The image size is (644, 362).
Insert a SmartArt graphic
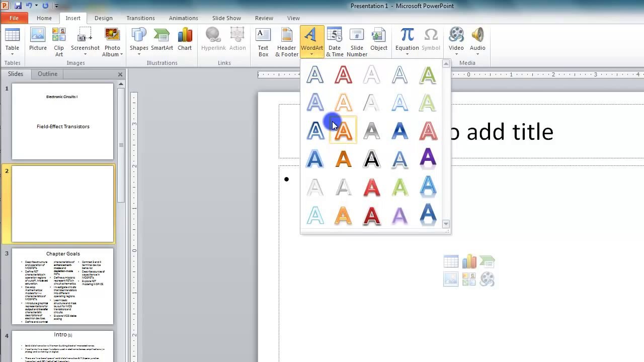[162, 40]
